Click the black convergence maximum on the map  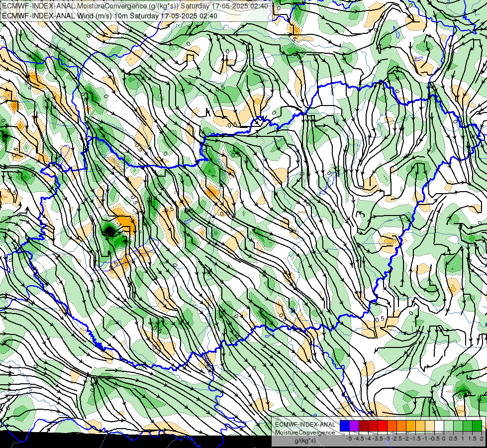tap(109, 231)
